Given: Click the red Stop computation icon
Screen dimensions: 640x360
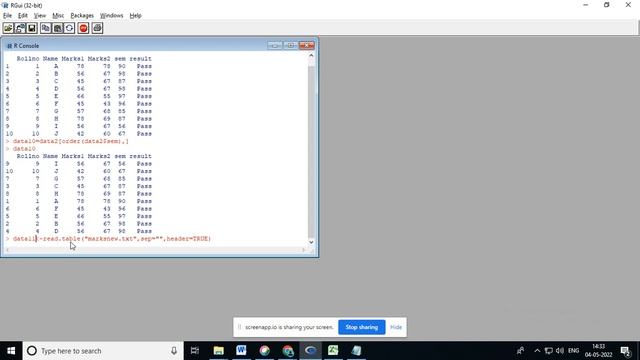Looking at the screenshot, I should 83,28.
